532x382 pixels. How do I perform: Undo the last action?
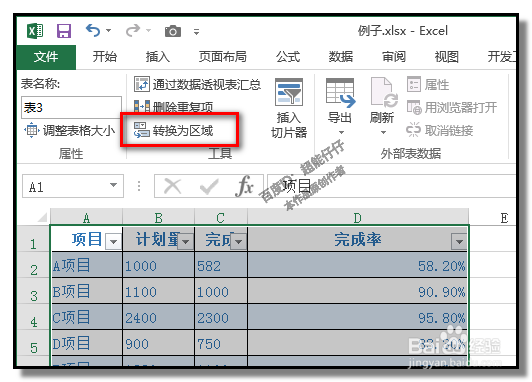[x=93, y=31]
